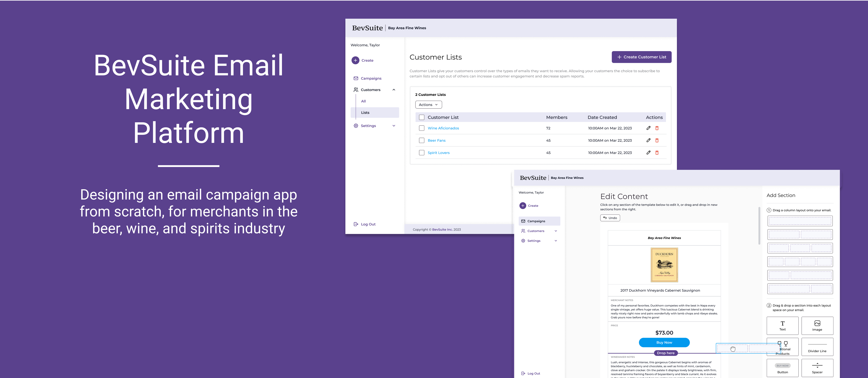Toggle the select-all Customer List header checkbox

tap(421, 117)
